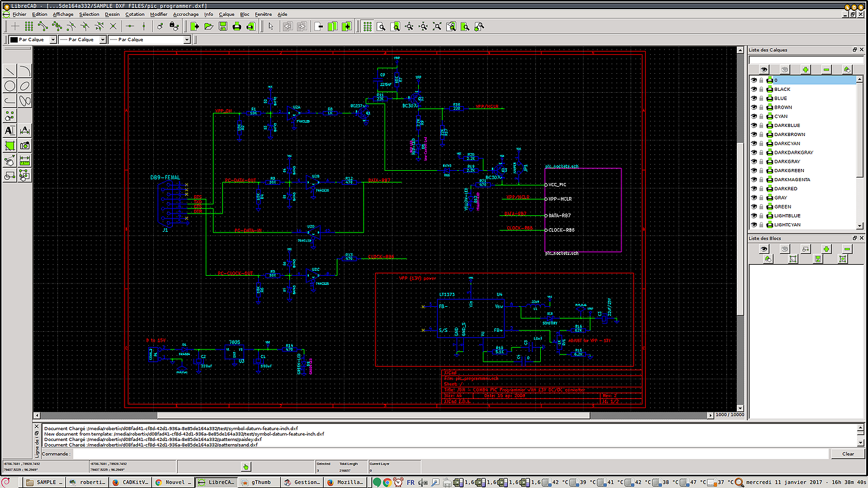The width and height of the screenshot is (868, 488).
Task: Select the Ellipse drawing tool
Action: [x=24, y=85]
